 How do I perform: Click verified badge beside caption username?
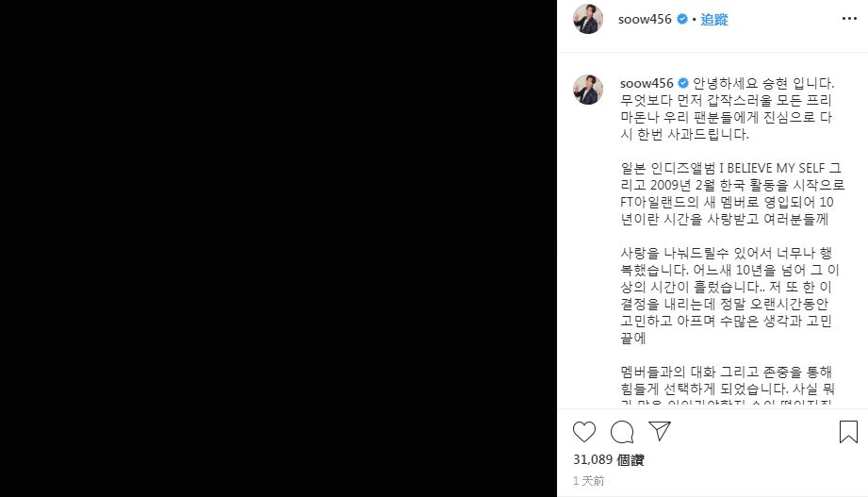683,83
